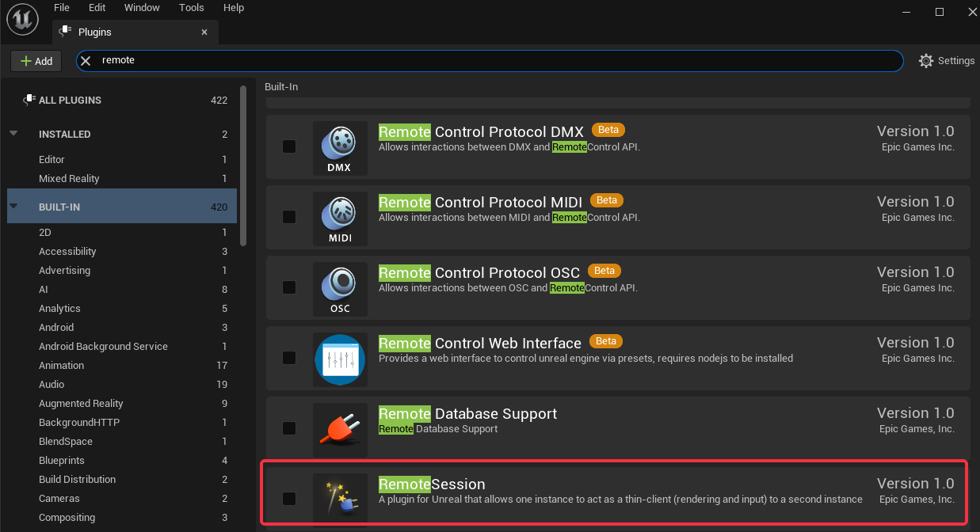Click the Add button

[36, 61]
